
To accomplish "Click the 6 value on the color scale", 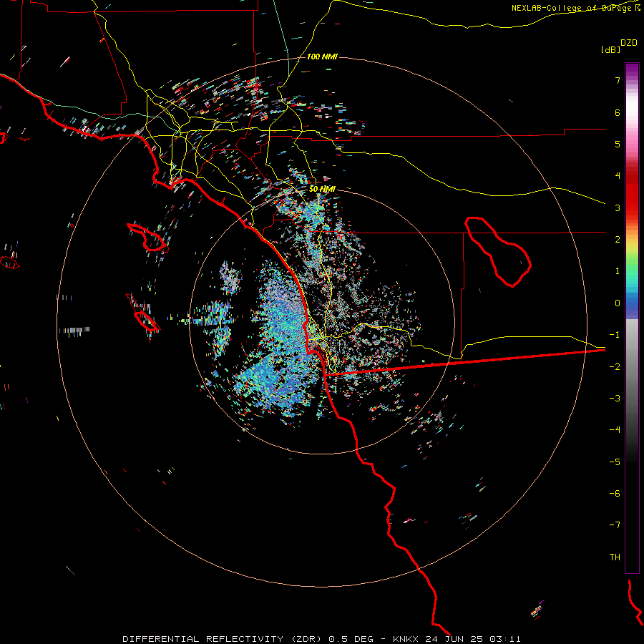I will [618, 112].
